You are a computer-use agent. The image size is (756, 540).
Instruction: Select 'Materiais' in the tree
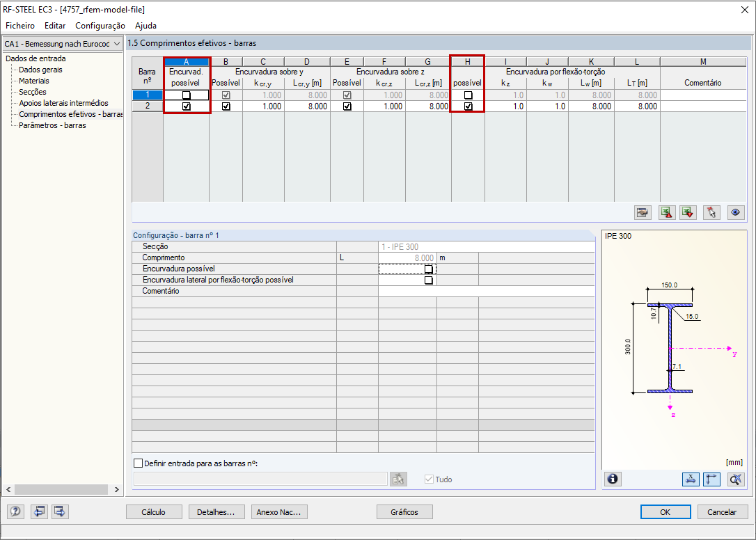(x=33, y=81)
